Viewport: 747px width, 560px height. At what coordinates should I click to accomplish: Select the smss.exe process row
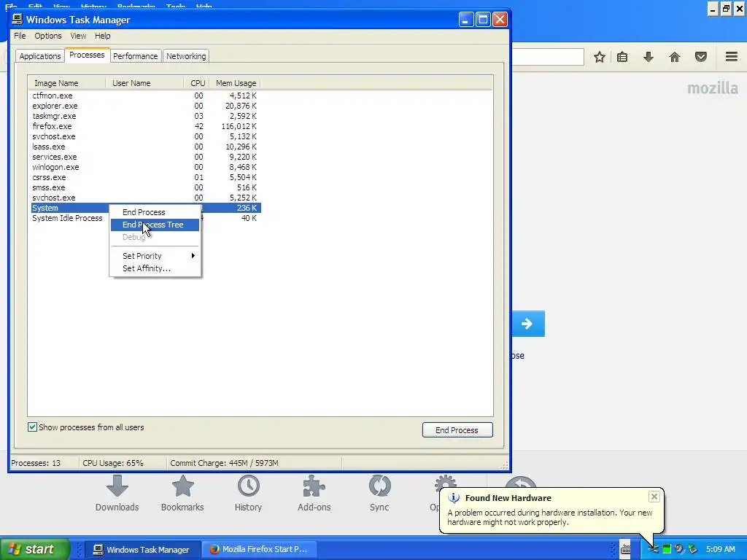[x=146, y=187]
